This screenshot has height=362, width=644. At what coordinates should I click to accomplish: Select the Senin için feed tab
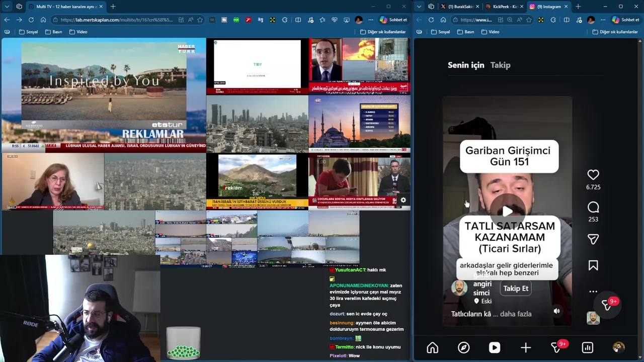[x=466, y=65]
